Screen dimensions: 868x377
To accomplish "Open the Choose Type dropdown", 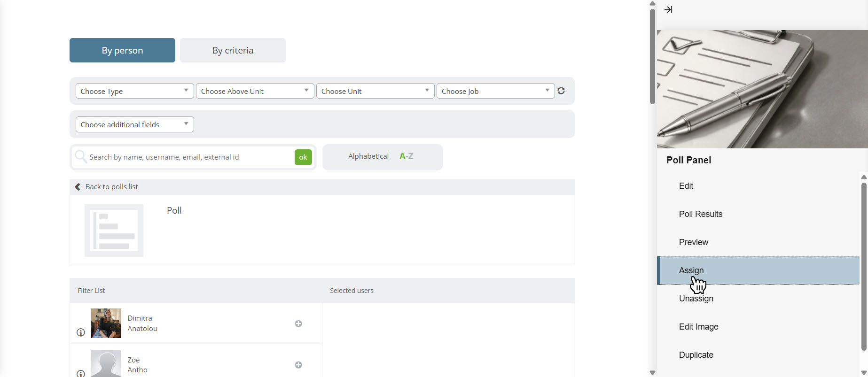I will coord(134,91).
